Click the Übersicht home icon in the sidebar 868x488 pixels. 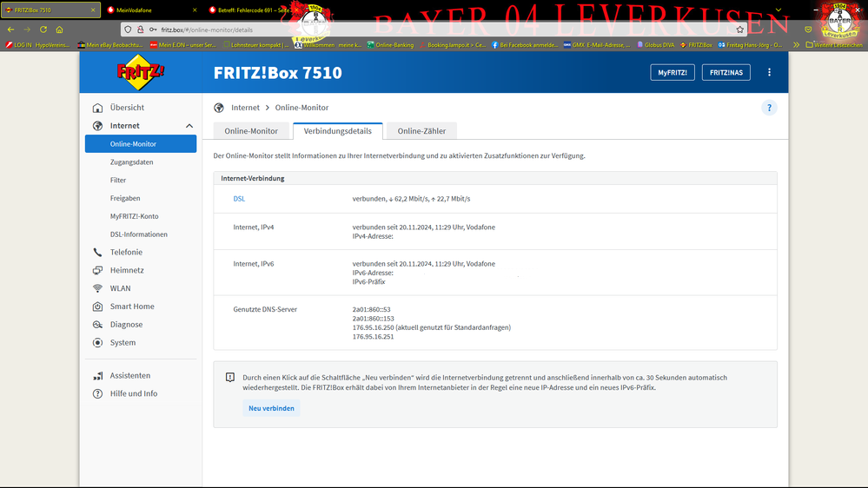tap(98, 108)
